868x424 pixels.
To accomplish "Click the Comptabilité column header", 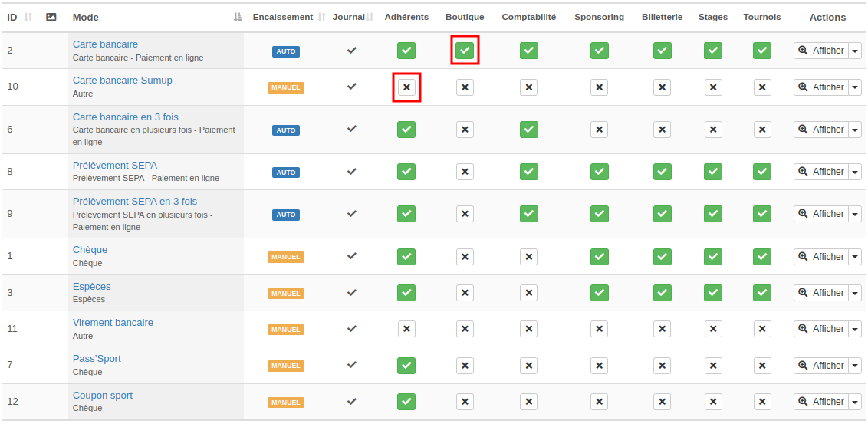I will [528, 17].
